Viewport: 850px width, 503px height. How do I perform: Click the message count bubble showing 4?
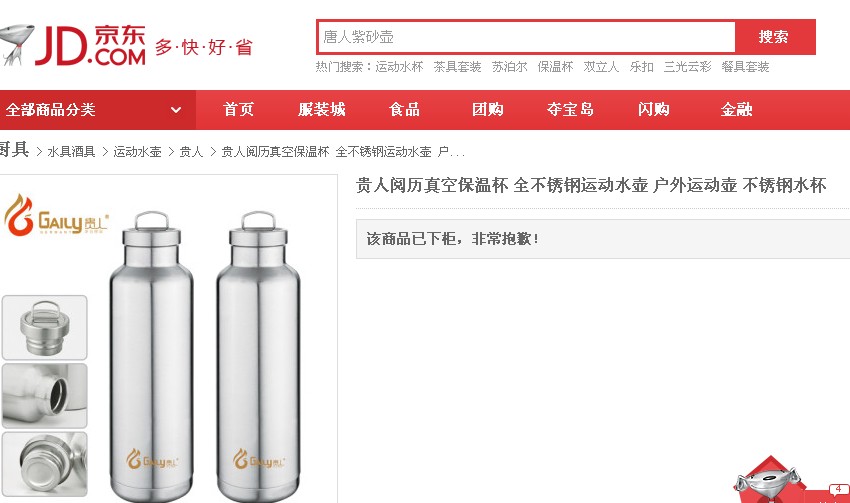(838, 489)
